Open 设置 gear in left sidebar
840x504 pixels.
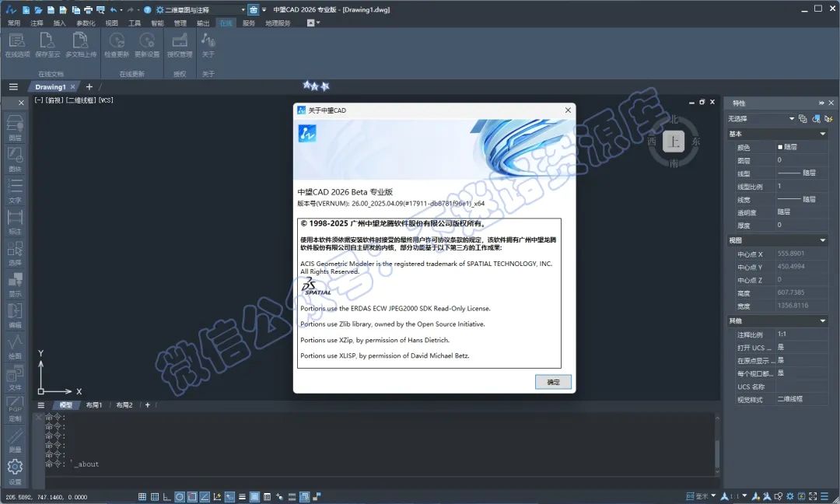(x=15, y=471)
